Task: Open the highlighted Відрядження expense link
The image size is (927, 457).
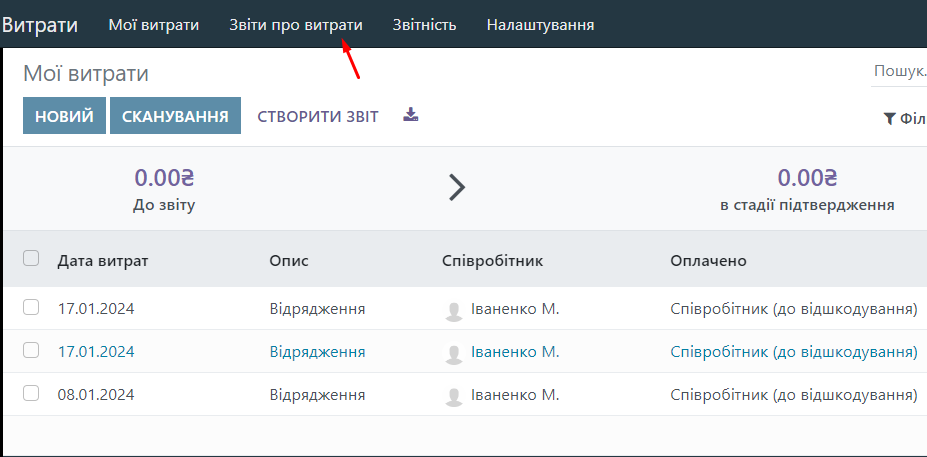Action: click(x=317, y=352)
